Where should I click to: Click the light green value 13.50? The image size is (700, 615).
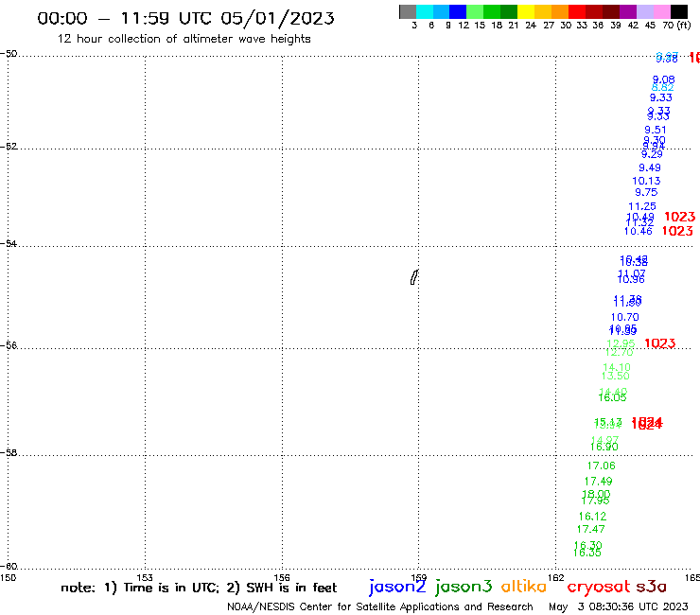click(615, 376)
